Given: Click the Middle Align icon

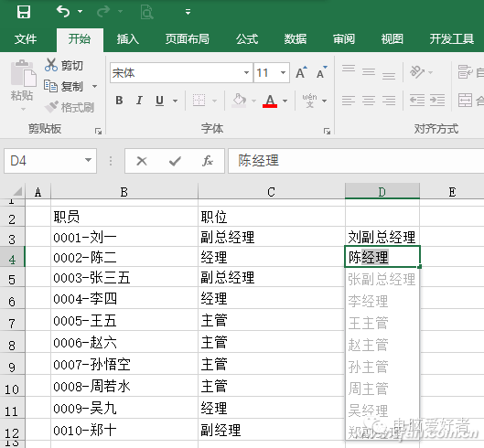Looking at the screenshot, I should point(369,72).
